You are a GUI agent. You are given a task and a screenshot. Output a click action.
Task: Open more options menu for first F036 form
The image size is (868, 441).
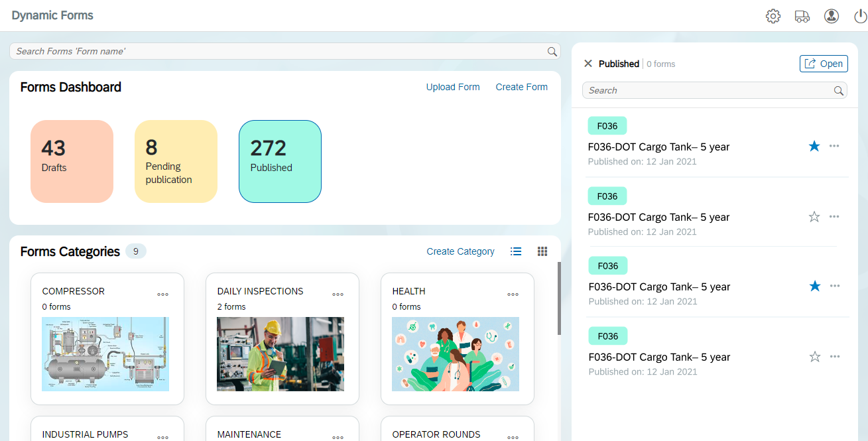point(834,146)
